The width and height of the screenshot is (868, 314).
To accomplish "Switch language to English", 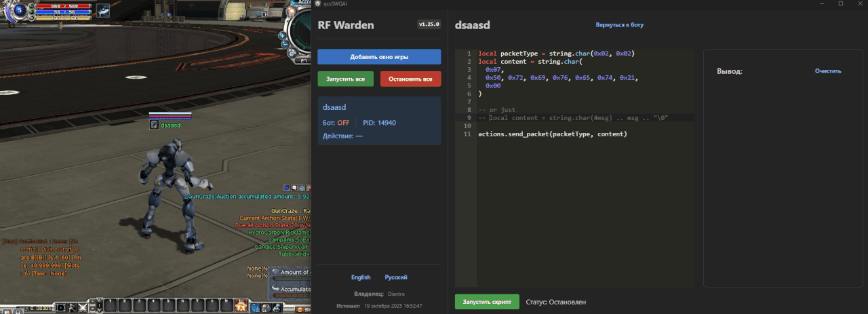I will 361,277.
